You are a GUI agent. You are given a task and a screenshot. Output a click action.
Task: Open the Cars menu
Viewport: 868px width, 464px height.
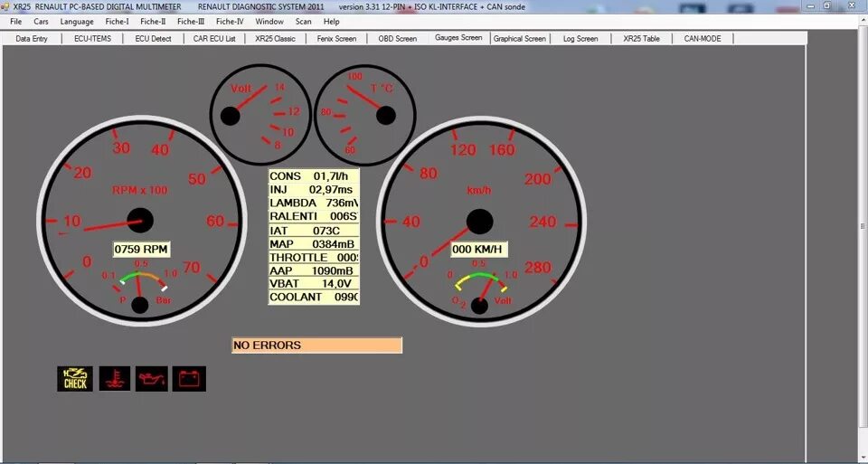pos(41,22)
